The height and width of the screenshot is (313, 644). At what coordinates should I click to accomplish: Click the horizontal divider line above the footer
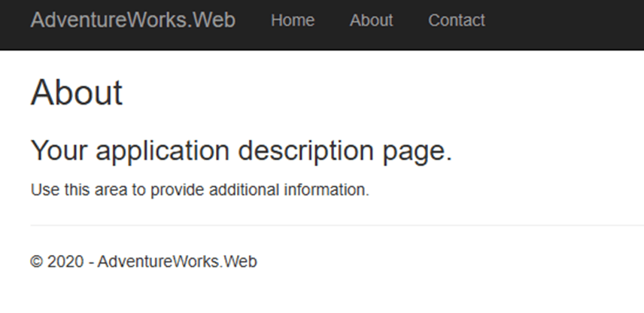[331, 225]
